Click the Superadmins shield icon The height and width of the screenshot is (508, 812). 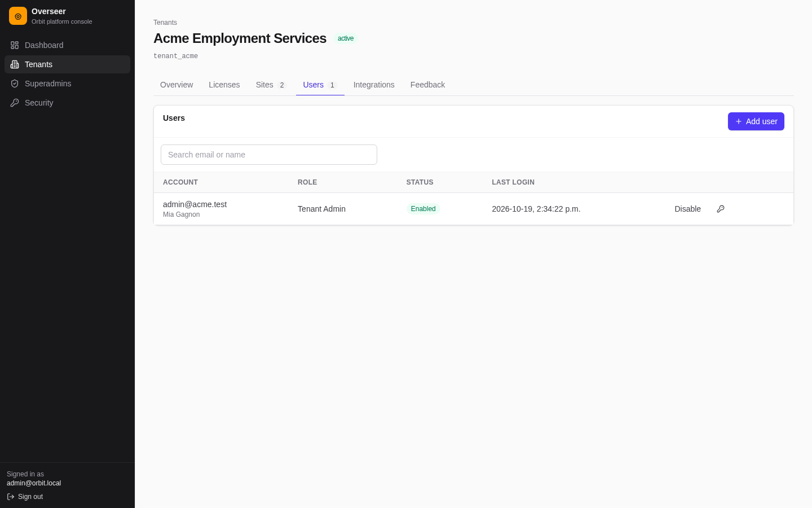(15, 84)
